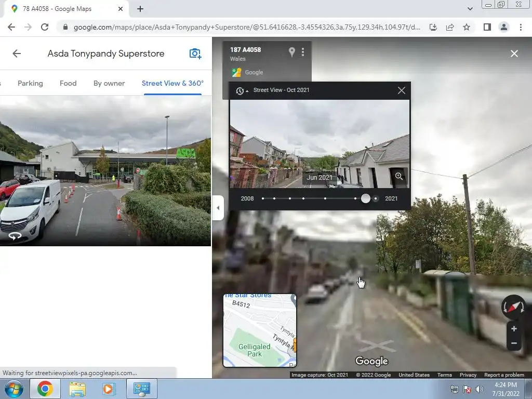Magnify the Jun 2021 preview image
Viewport: 532px width, 399px height.
[398, 176]
